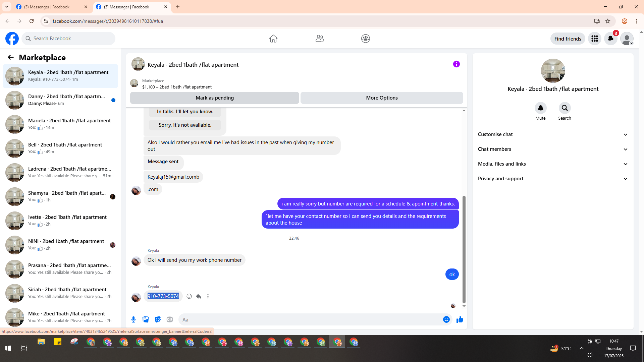This screenshot has width=644, height=362.
Task: Show hidden system tray icons
Action: (582, 348)
